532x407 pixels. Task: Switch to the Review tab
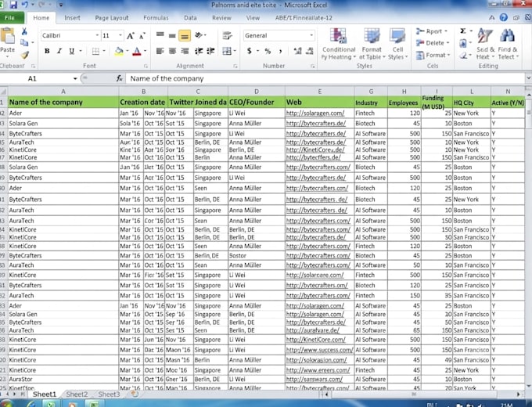(x=221, y=18)
